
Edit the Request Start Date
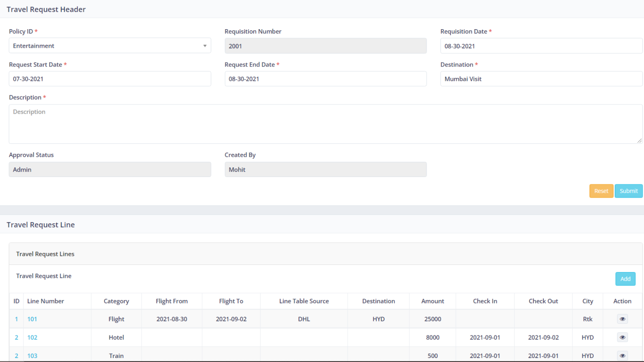tap(110, 78)
